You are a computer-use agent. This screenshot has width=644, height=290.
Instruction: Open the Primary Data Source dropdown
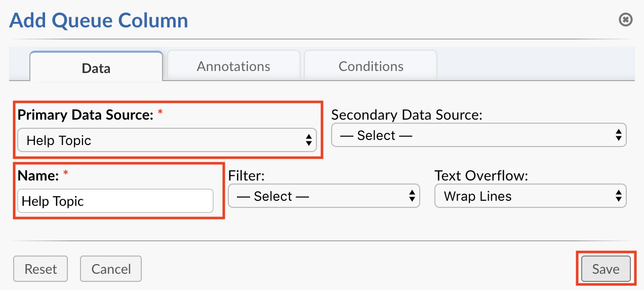pyautogui.click(x=167, y=140)
